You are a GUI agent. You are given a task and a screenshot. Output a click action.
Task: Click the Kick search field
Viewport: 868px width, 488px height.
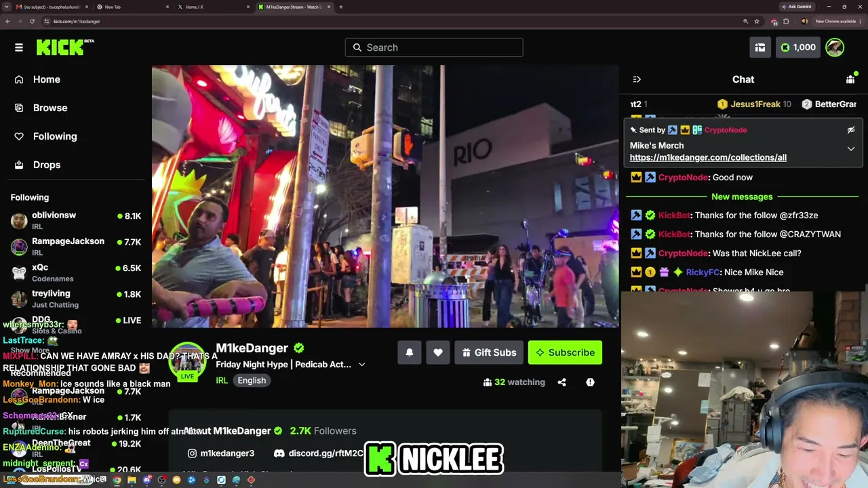[x=434, y=47]
